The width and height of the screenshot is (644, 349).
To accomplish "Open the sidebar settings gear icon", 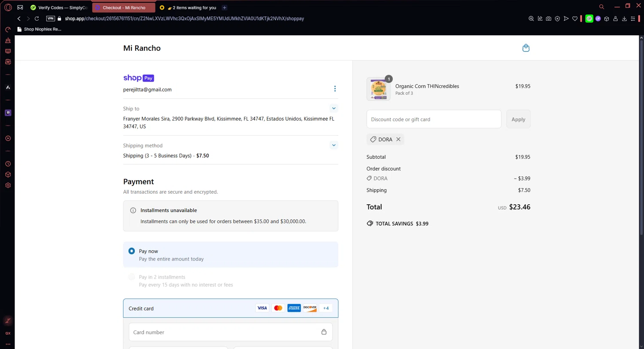I will click(8, 185).
